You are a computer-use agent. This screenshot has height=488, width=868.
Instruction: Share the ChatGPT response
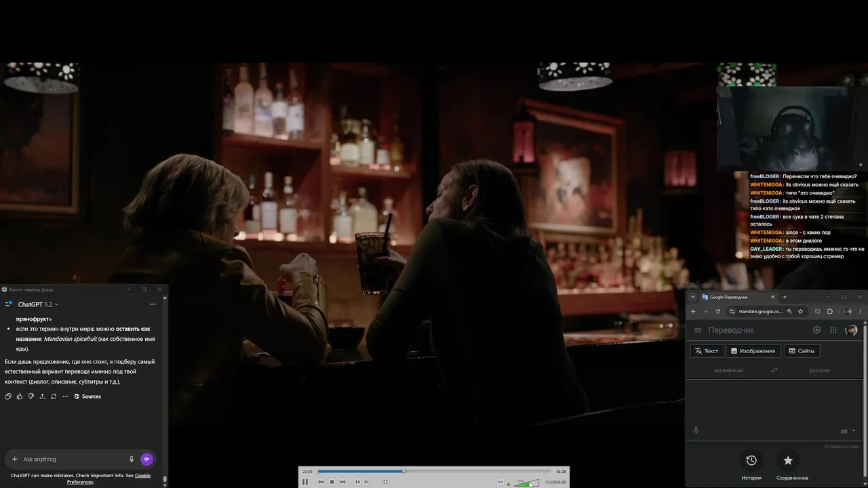tap(42, 396)
